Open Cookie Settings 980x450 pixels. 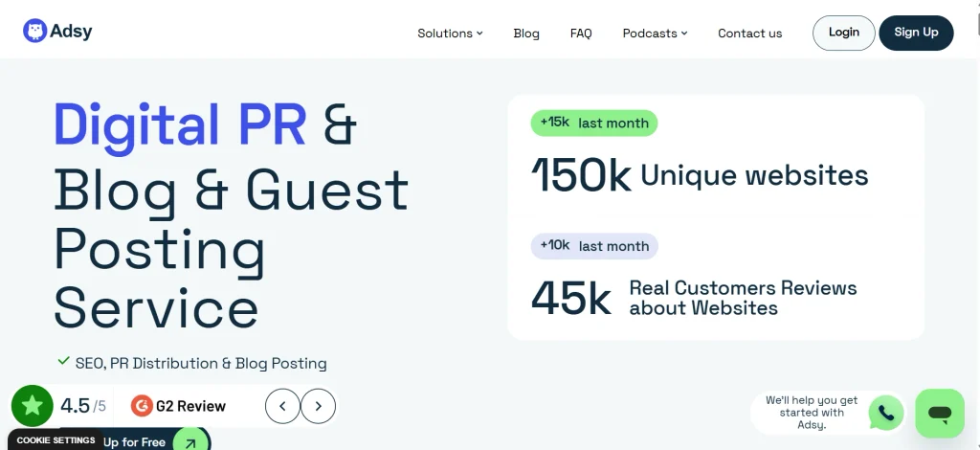tap(56, 440)
